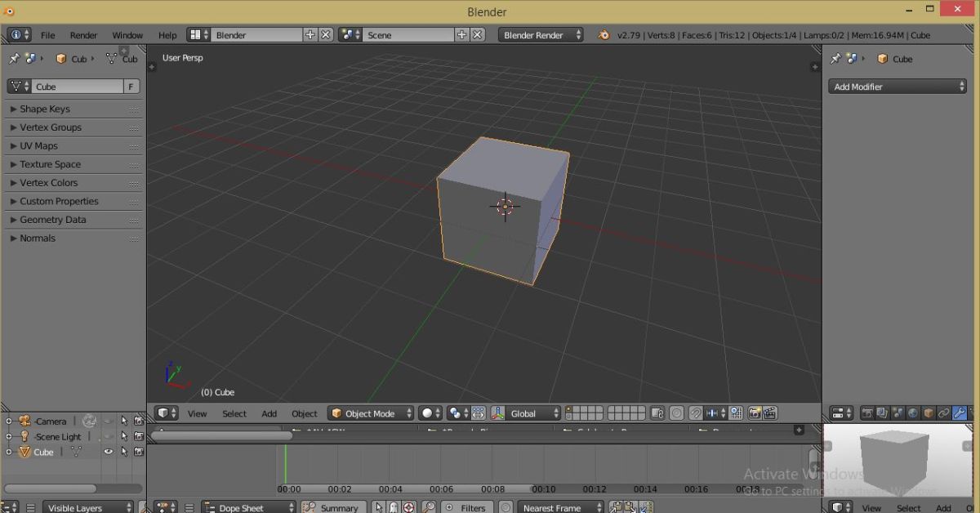Expand the Normals panel

pyautogui.click(x=73, y=238)
